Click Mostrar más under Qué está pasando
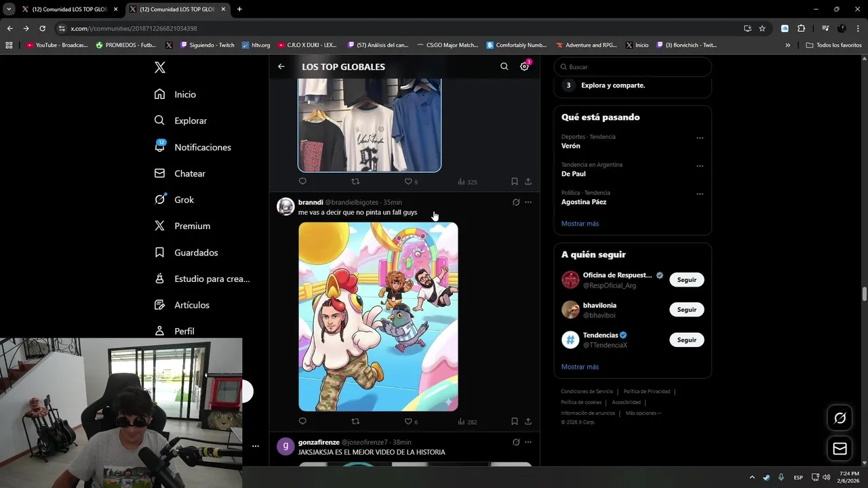The height and width of the screenshot is (488, 868). pos(580,224)
